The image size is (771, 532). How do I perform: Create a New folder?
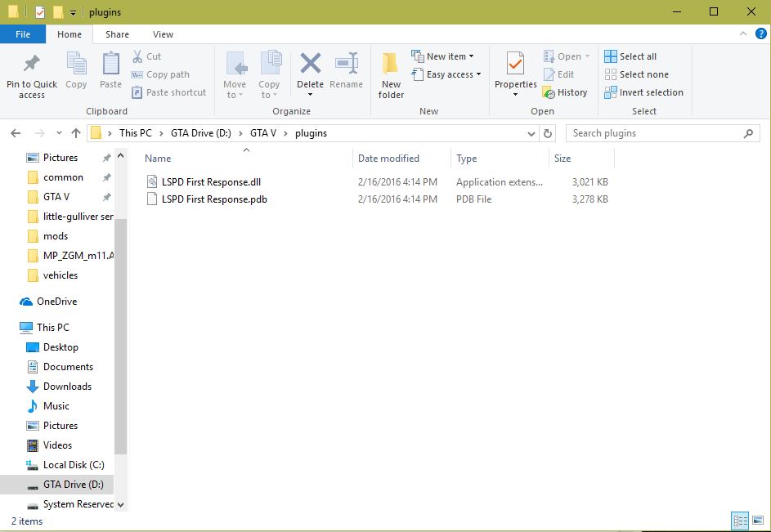click(x=391, y=74)
